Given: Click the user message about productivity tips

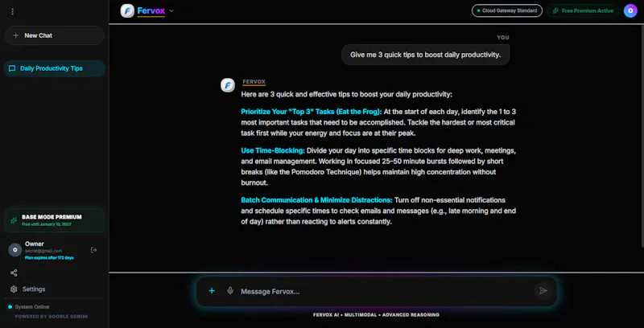Looking at the screenshot, I should click(x=425, y=55).
